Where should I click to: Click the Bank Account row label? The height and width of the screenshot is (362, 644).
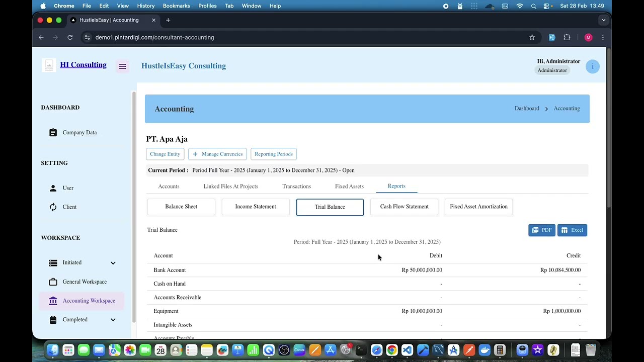[170, 270]
